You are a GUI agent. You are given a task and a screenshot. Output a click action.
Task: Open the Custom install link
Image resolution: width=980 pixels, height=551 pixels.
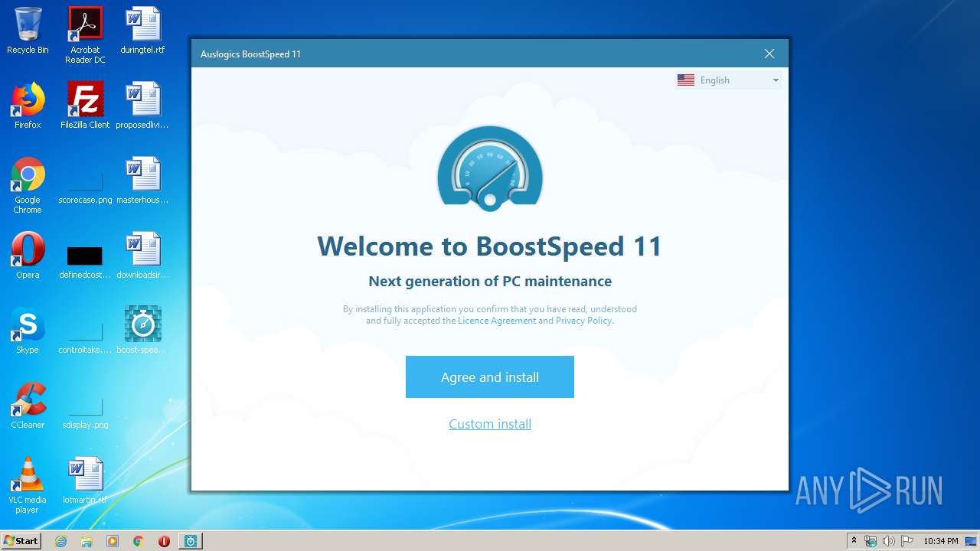coord(490,424)
